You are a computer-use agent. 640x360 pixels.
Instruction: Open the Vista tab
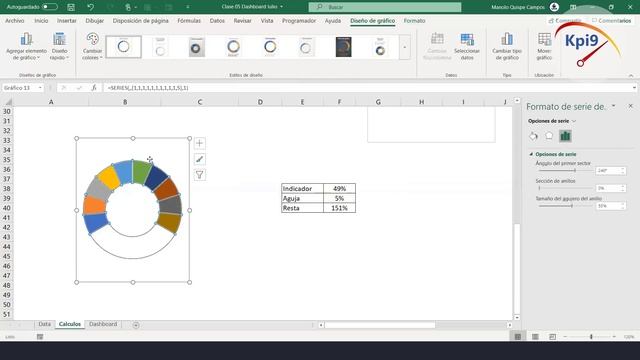267,20
